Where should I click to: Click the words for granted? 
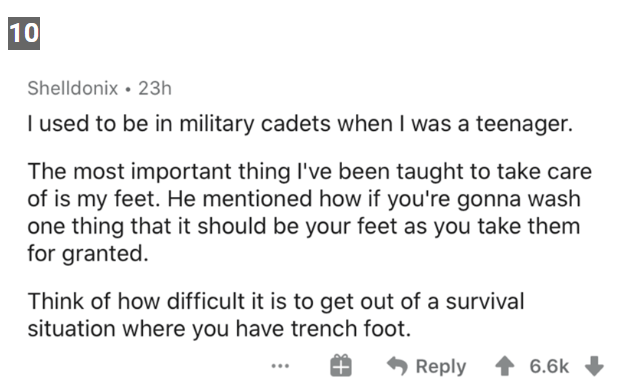point(88,254)
